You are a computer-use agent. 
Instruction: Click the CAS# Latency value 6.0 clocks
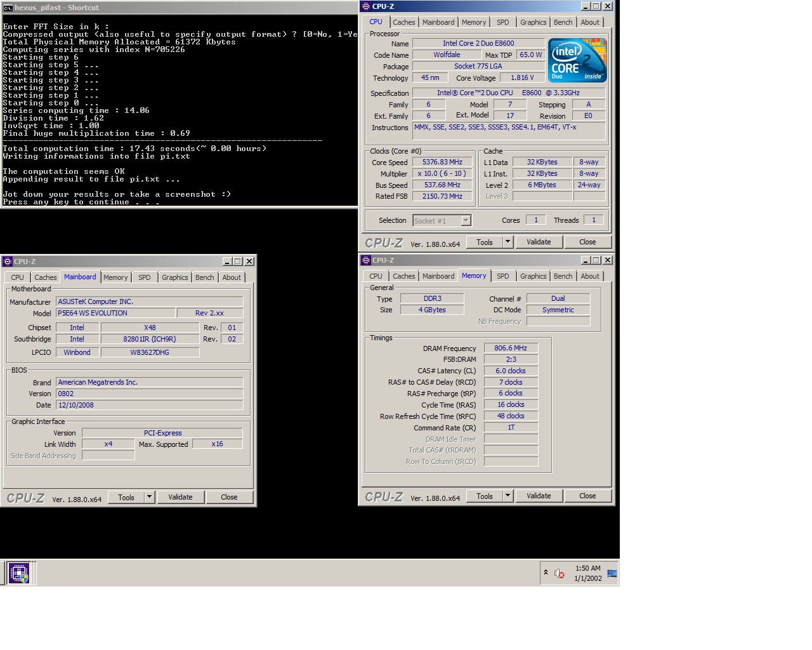click(x=511, y=371)
